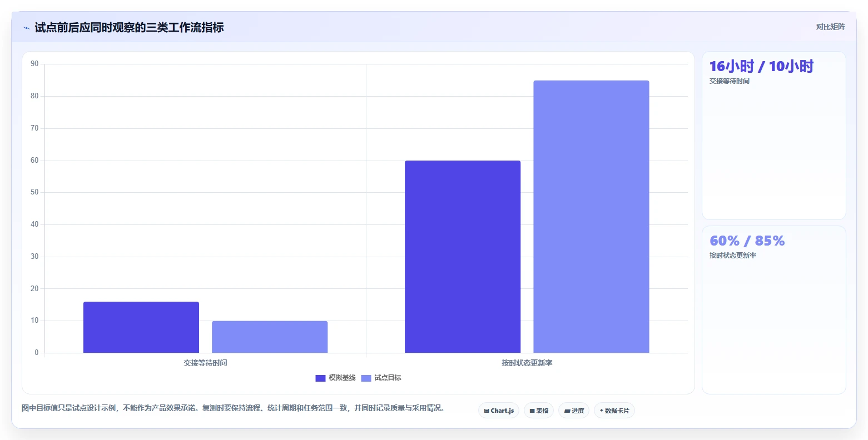Open the Chart.js chip
Screen dimensions: 868x440
point(499,411)
